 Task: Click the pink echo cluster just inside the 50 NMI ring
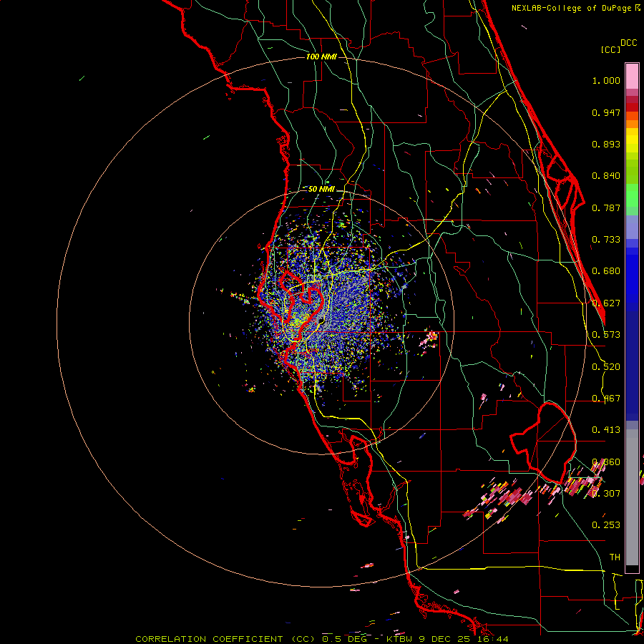coord(429,339)
